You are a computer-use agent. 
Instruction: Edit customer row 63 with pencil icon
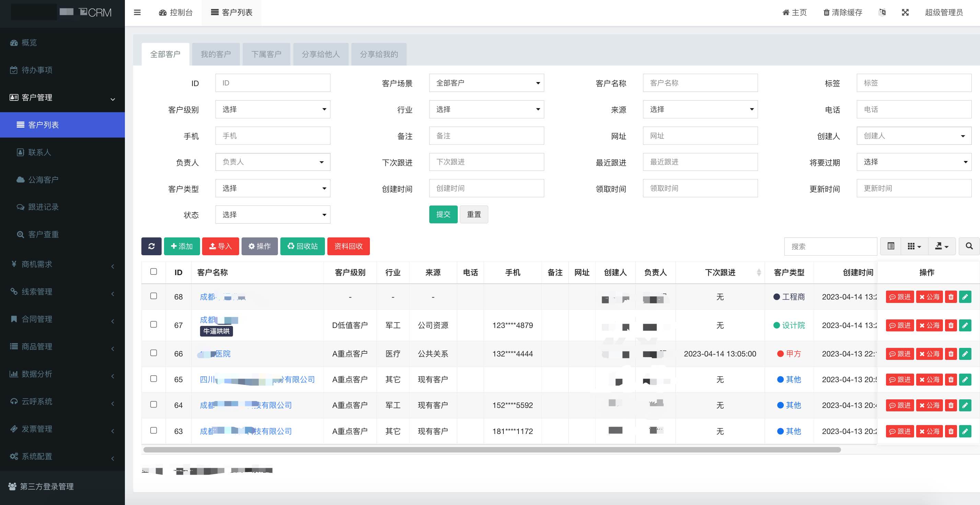pos(965,431)
